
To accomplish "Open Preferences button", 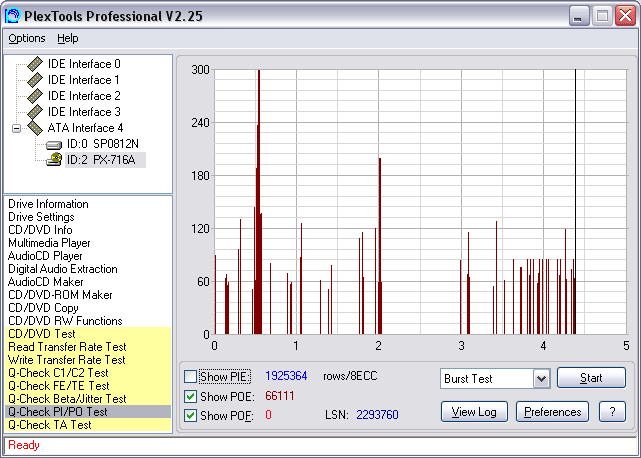I will tap(552, 412).
